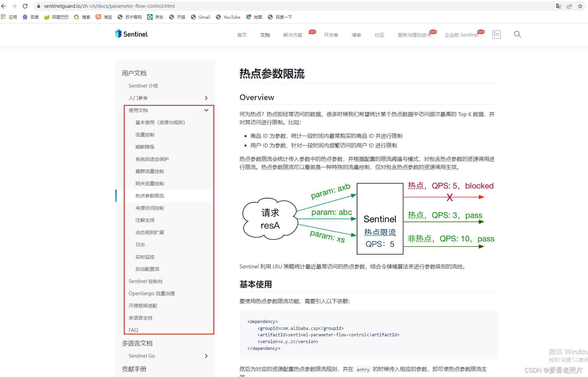Click the browser forward arrow
The height and width of the screenshot is (377, 588).
[14, 6]
